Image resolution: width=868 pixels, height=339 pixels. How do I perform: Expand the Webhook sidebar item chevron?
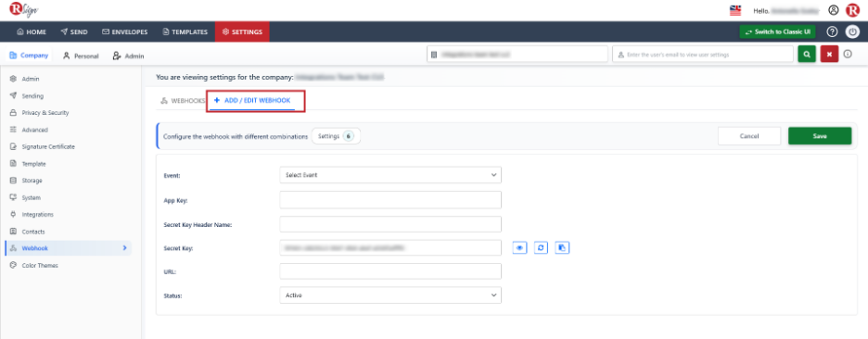(x=124, y=248)
